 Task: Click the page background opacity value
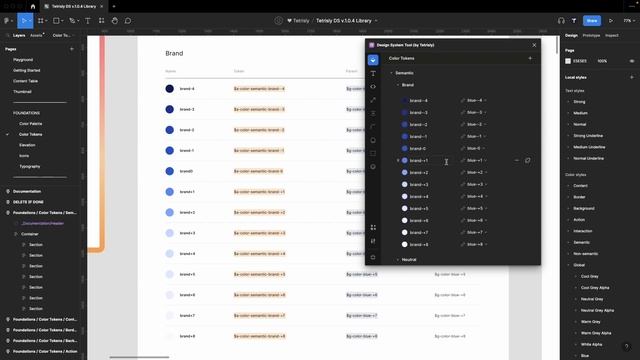pyautogui.click(x=602, y=61)
